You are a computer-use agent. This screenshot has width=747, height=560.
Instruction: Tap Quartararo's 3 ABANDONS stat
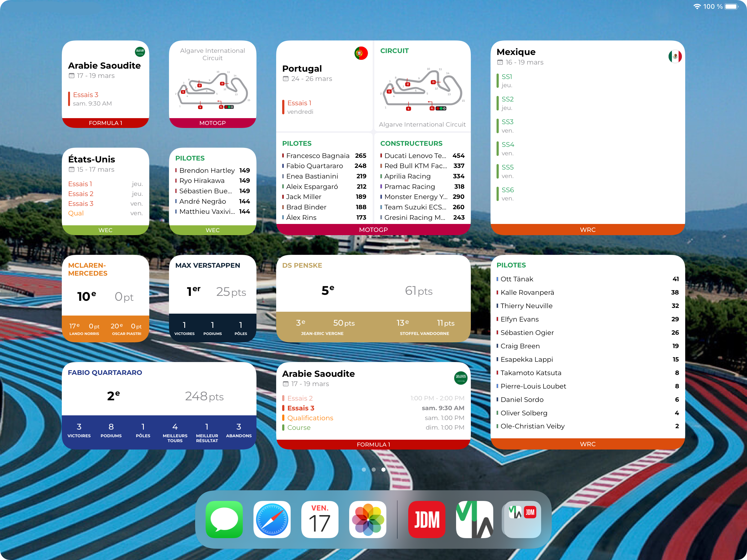[x=239, y=430]
